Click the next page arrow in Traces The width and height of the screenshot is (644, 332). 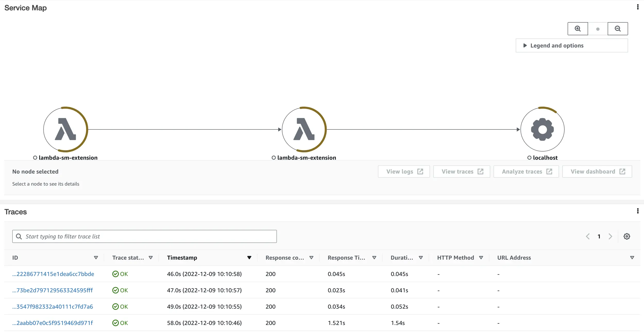pos(610,236)
